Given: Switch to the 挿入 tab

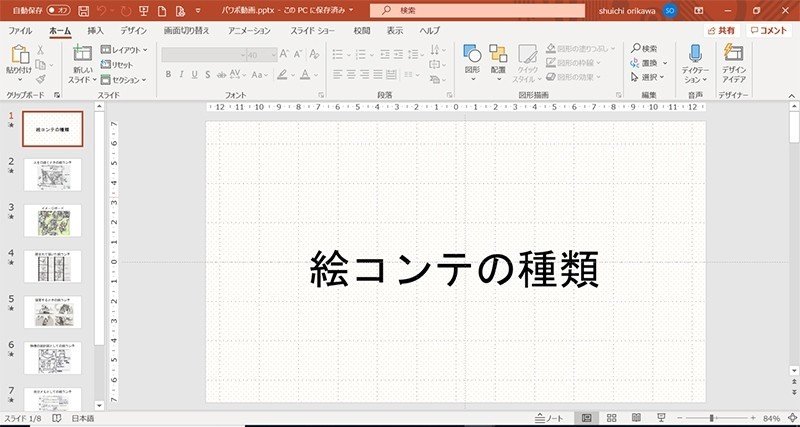Looking at the screenshot, I should tap(95, 31).
